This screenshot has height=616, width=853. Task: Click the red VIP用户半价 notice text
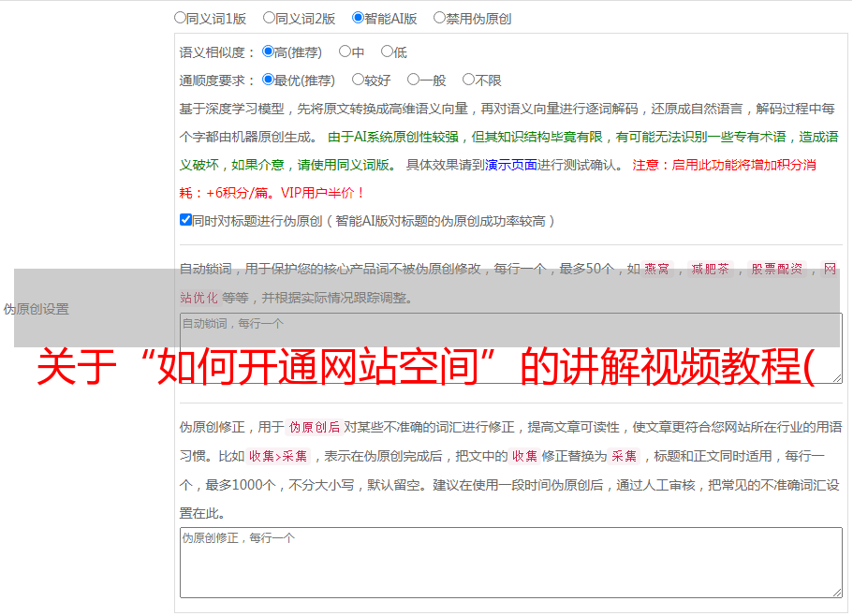pyautogui.click(x=323, y=193)
